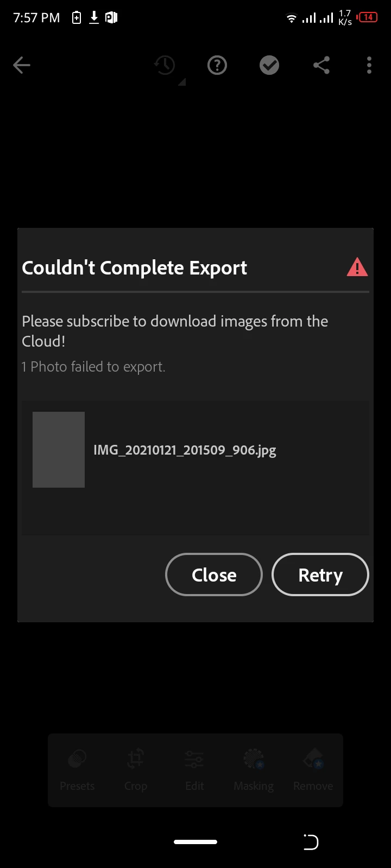Open the Edit adjustments tool
391x868 pixels.
pyautogui.click(x=194, y=770)
